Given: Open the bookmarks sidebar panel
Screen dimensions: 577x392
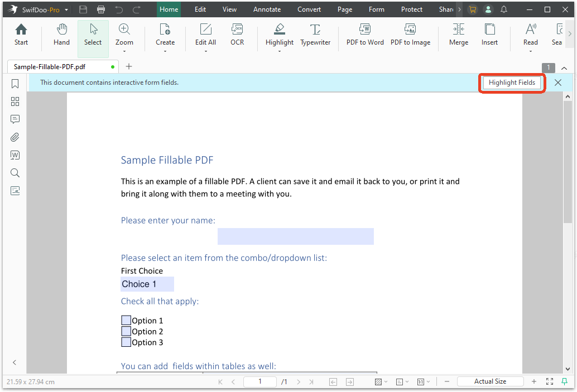Looking at the screenshot, I should tap(15, 84).
